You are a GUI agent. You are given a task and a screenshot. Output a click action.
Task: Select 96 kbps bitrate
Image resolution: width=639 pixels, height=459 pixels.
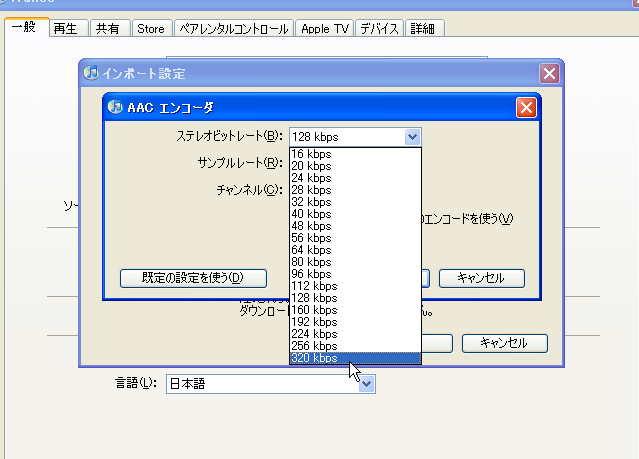tap(355, 274)
